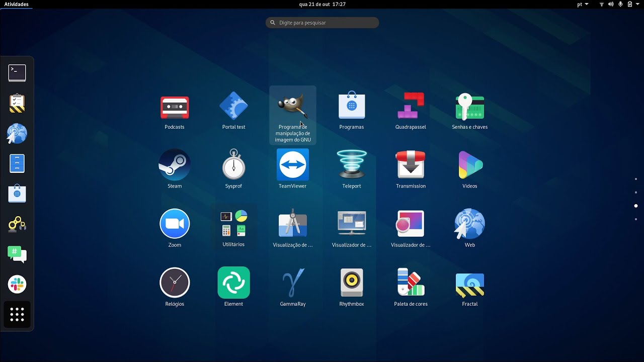Launch Slack from the dock
This screenshot has width=644, height=362.
click(17, 284)
